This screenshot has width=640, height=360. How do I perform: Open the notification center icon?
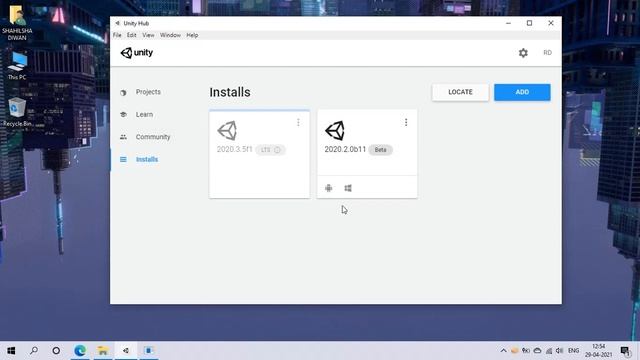pyautogui.click(x=625, y=351)
